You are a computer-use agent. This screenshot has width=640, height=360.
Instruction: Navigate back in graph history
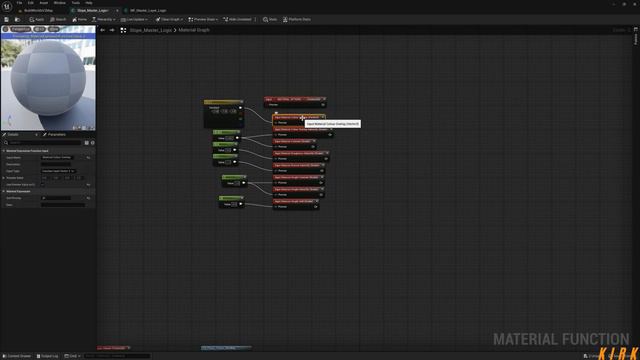(102, 30)
